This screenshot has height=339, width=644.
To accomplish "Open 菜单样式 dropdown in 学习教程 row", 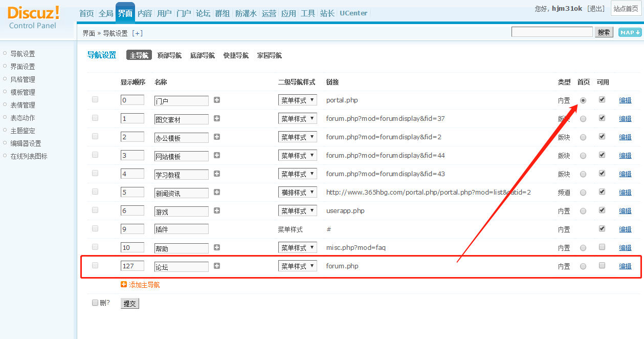I will pos(298,174).
